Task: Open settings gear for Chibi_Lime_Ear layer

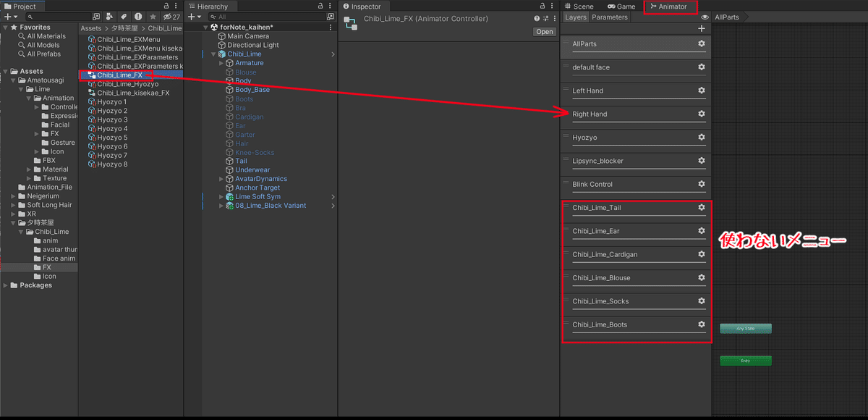Action: point(701,231)
